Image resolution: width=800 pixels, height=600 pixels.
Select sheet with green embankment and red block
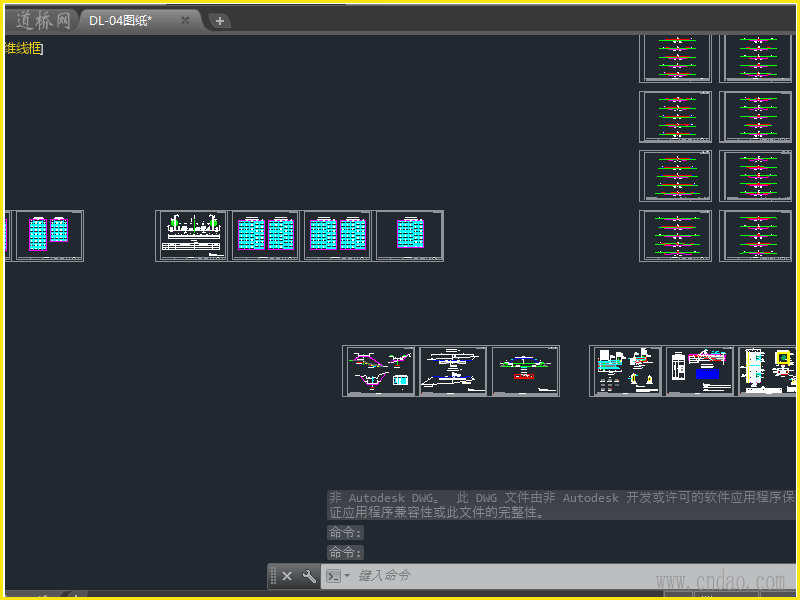[x=524, y=371]
